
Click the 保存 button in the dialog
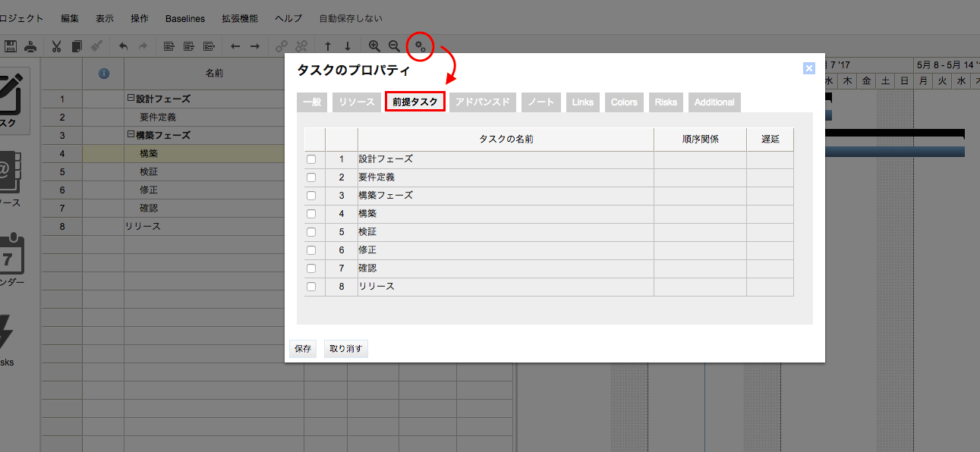coord(302,348)
